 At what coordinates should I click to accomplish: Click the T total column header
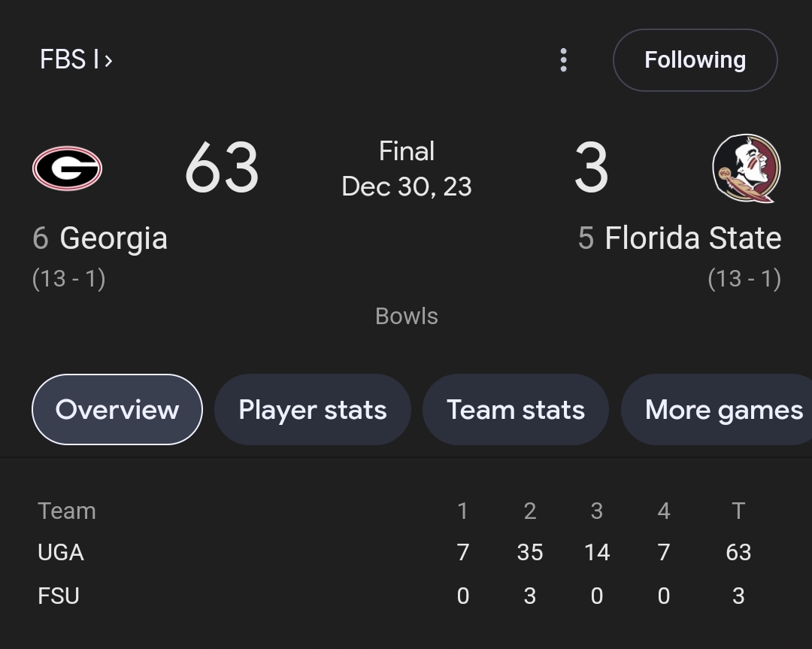tap(738, 511)
